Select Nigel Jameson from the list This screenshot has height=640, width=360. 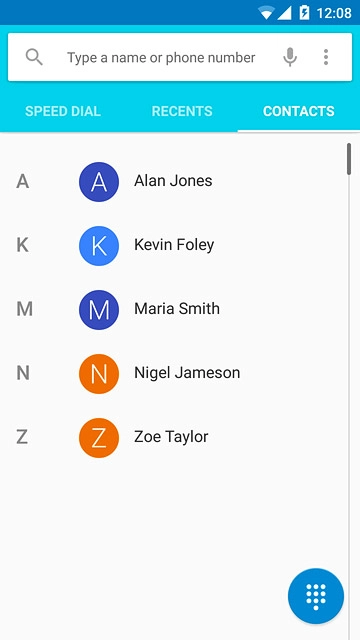click(173, 373)
